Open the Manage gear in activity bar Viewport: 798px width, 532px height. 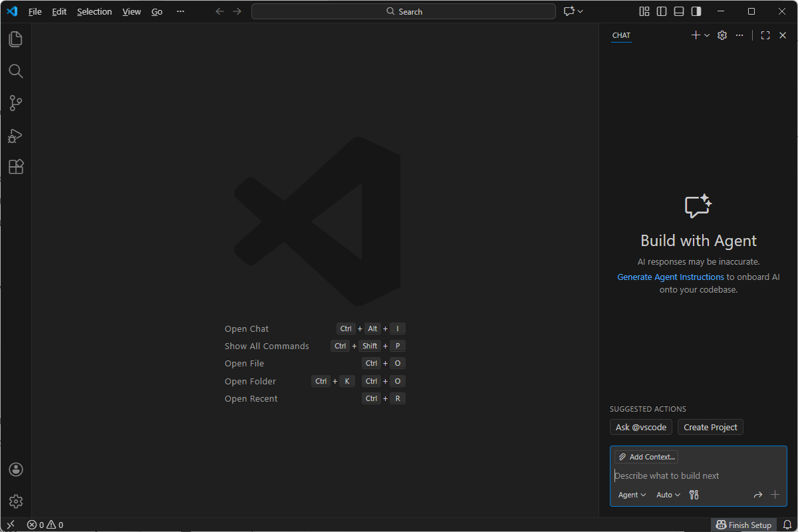[x=16, y=501]
